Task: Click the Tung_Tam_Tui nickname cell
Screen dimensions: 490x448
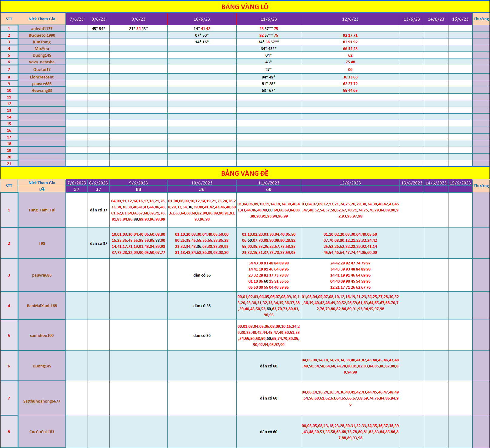Action: (x=42, y=210)
